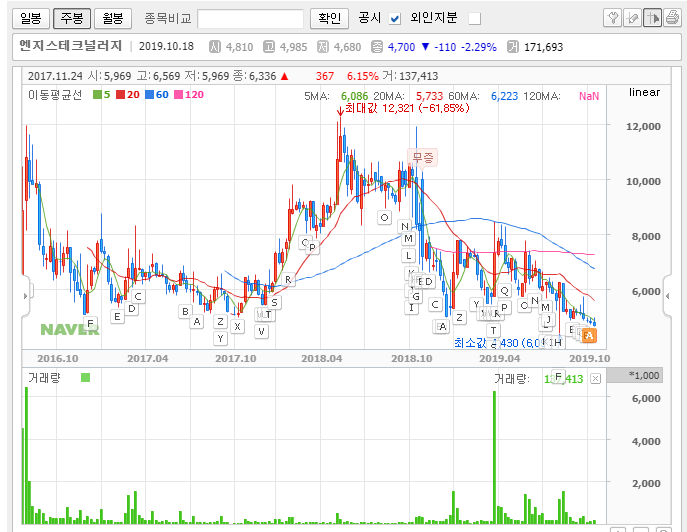Open chart settings with the wrench icon
The width and height of the screenshot is (687, 532).
[612, 18]
